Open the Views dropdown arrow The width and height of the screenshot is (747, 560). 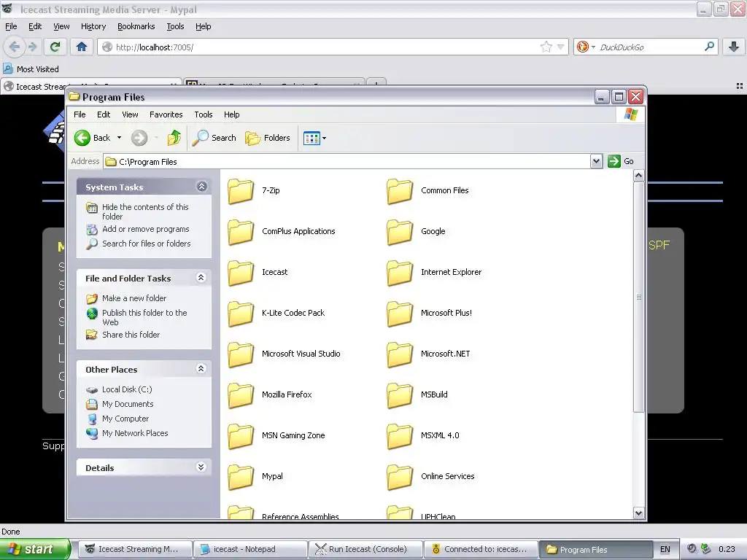click(x=325, y=139)
